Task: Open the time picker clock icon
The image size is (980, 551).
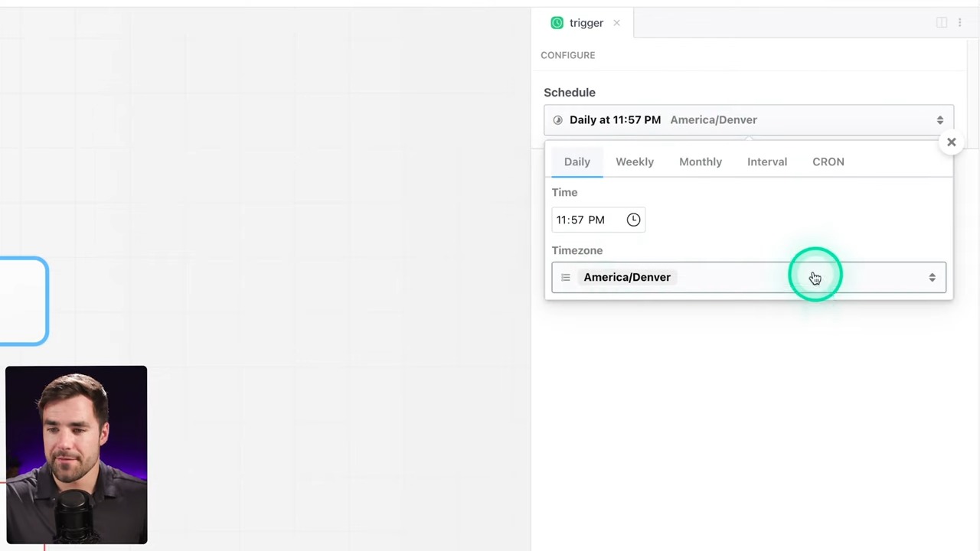Action: [x=633, y=220]
